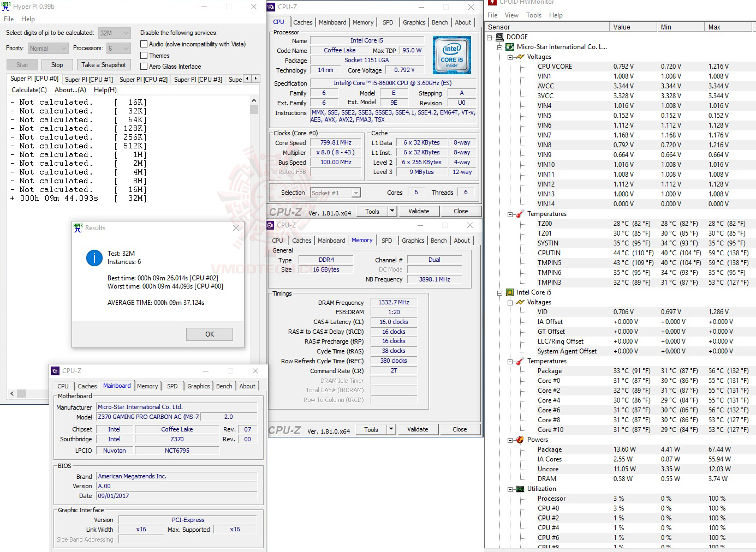Switch to the Super PI [CPU #3] tab
Screen dimensions: 756x552
(x=198, y=80)
